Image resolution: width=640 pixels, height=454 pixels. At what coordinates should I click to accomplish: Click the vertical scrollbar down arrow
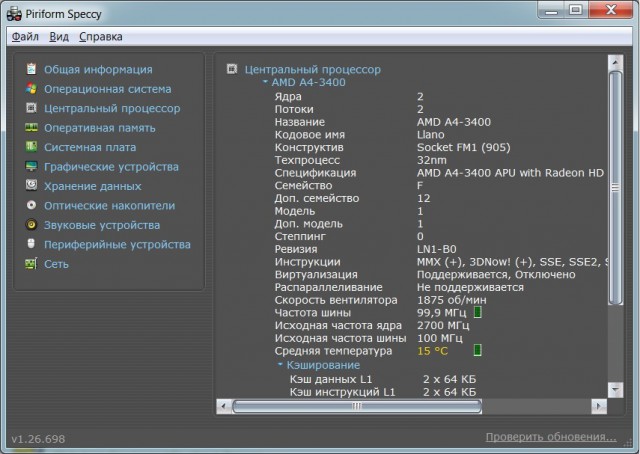point(615,389)
